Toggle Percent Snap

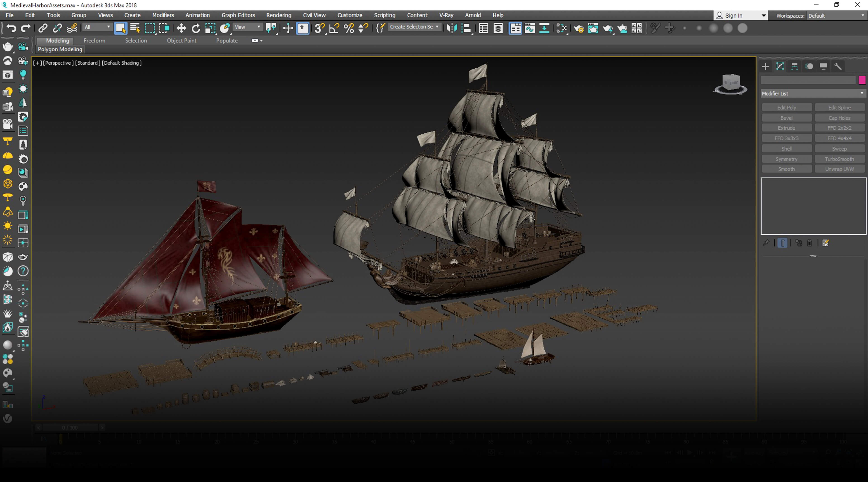tap(349, 28)
